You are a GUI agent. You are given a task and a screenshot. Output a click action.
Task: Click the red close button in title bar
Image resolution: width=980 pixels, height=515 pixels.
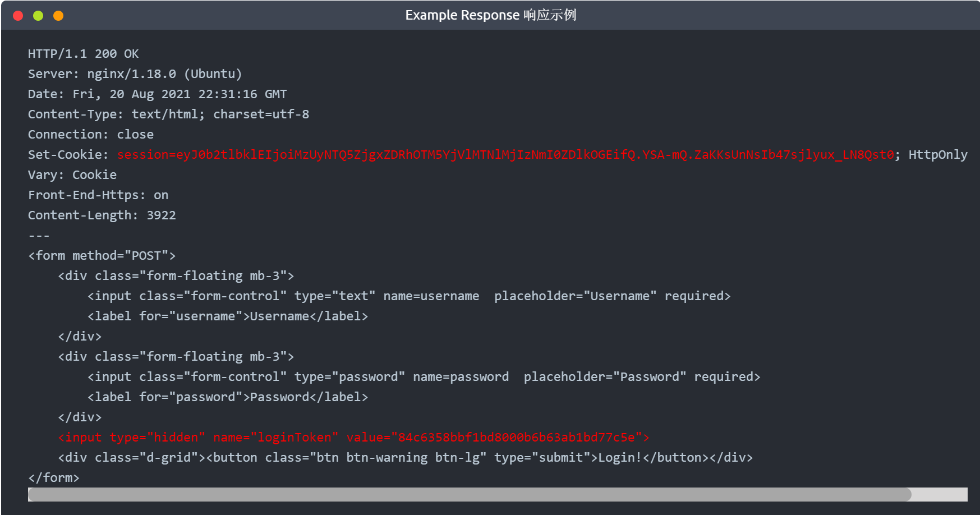[18, 16]
